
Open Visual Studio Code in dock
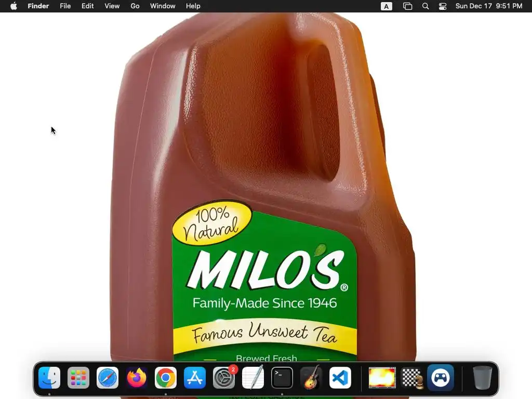340,378
